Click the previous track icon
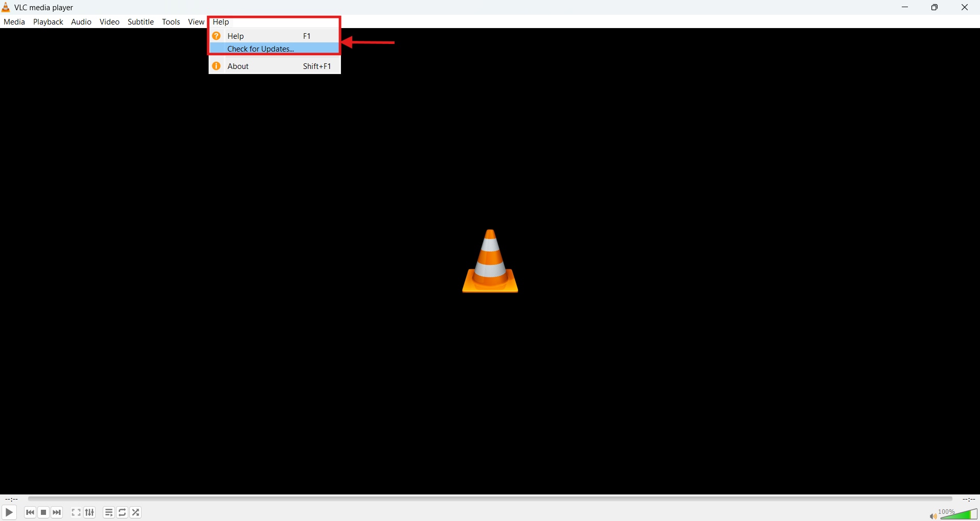Image resolution: width=980 pixels, height=521 pixels. pyautogui.click(x=30, y=512)
